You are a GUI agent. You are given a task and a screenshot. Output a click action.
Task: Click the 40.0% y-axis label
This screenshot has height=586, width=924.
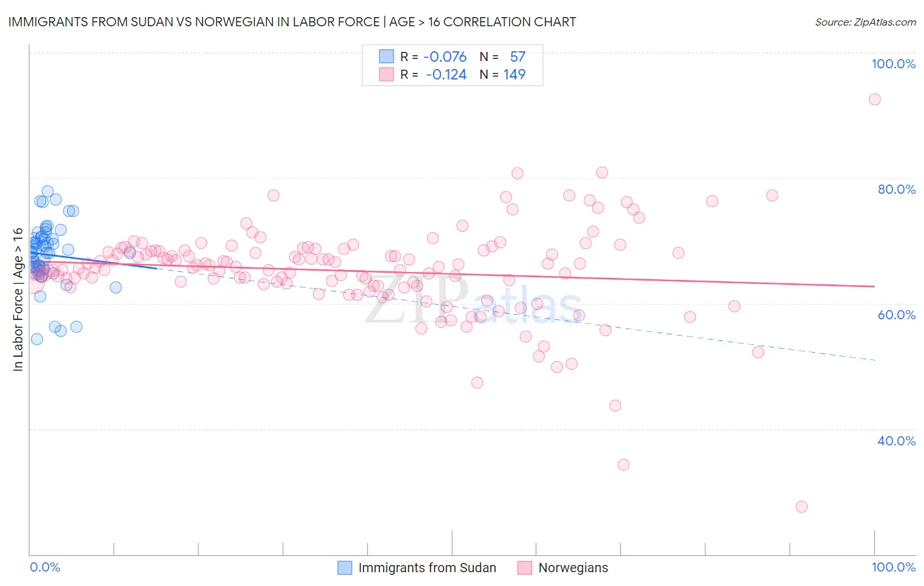click(x=896, y=441)
